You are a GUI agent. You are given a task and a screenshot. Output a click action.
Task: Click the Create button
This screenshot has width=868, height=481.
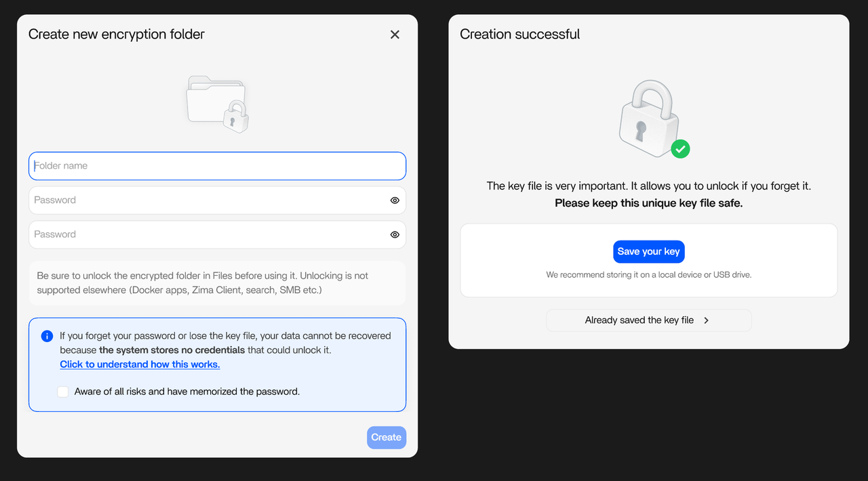(x=386, y=437)
